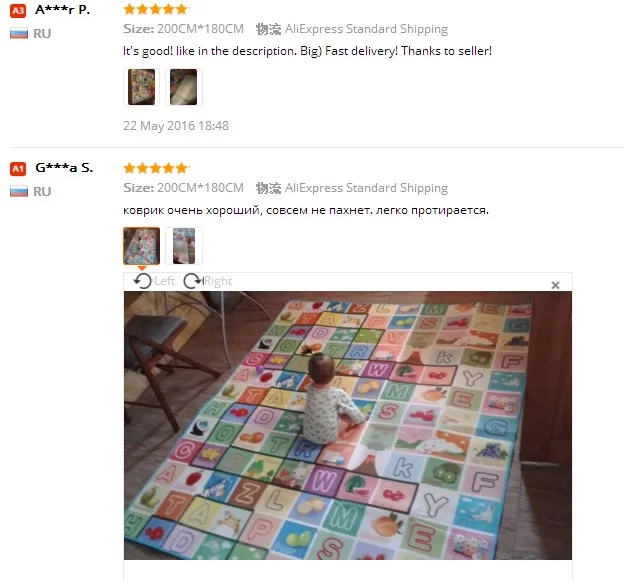
Task: Click the AliExpress Standard Shipping text in first review
Action: (367, 29)
